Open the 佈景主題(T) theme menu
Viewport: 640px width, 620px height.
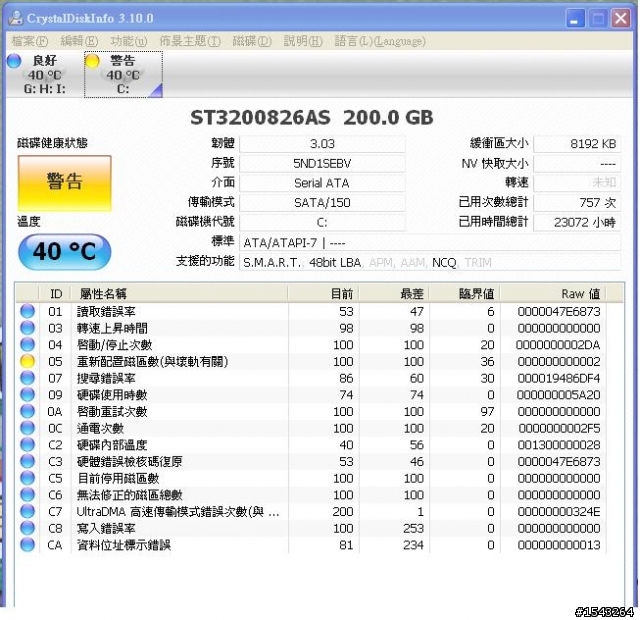point(190,41)
